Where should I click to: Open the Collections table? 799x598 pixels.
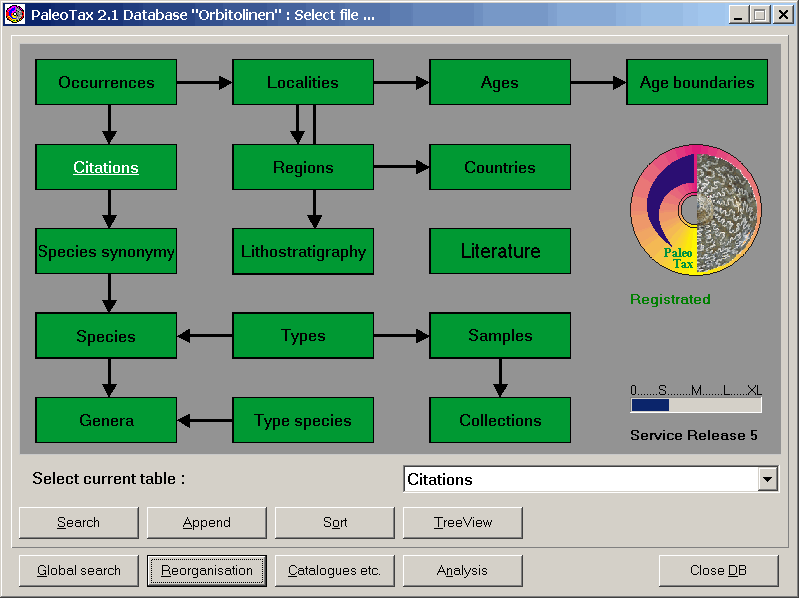point(500,420)
